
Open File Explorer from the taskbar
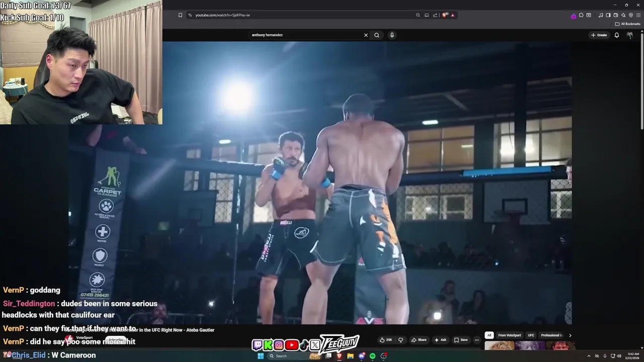coord(350,356)
